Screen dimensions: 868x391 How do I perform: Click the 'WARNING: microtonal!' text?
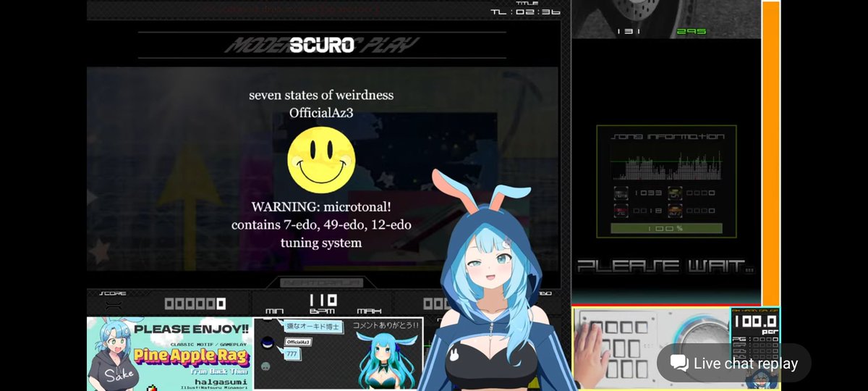[321, 207]
